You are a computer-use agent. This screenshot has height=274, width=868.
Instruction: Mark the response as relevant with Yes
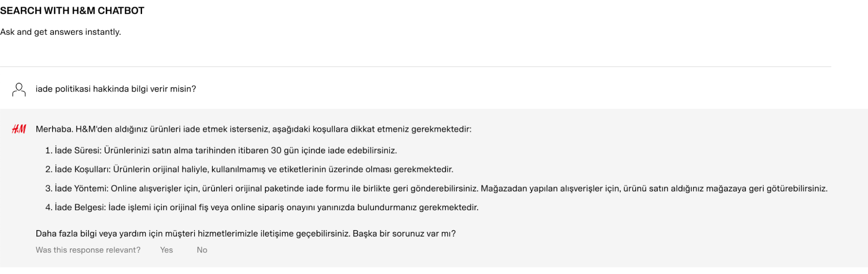tap(166, 250)
